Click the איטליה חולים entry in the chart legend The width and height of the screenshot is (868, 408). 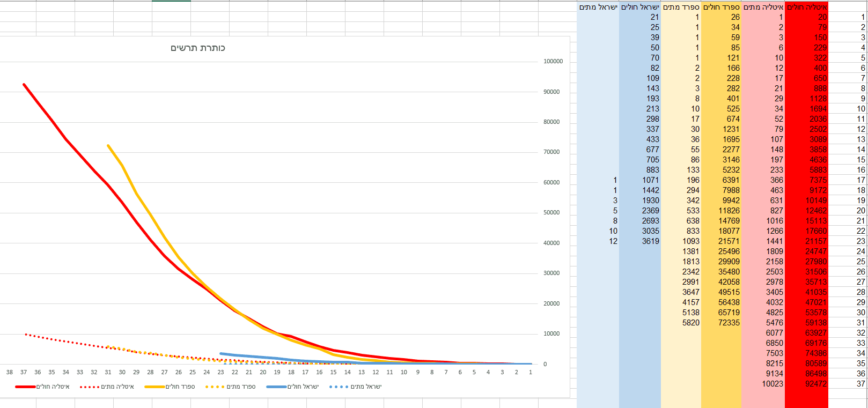(42, 387)
